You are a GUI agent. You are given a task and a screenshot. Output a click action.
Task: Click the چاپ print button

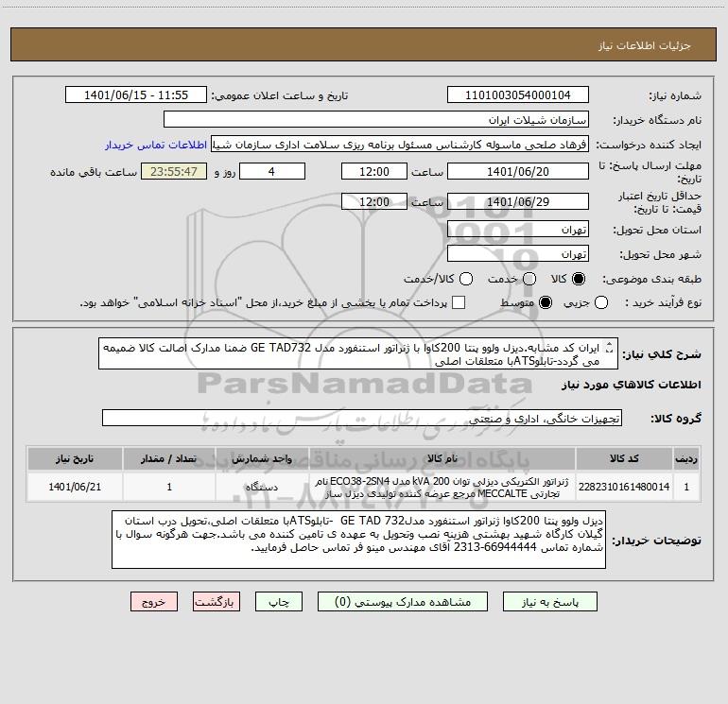[279, 602]
